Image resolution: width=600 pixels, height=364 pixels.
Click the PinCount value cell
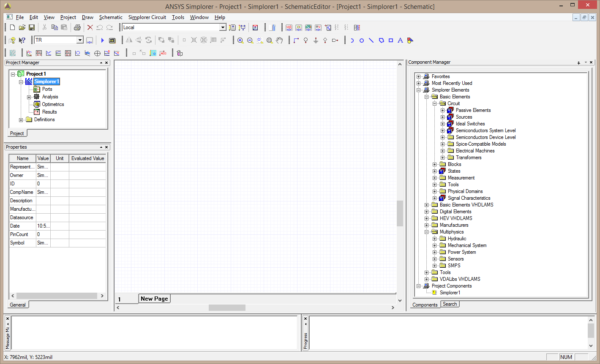pyautogui.click(x=43, y=234)
